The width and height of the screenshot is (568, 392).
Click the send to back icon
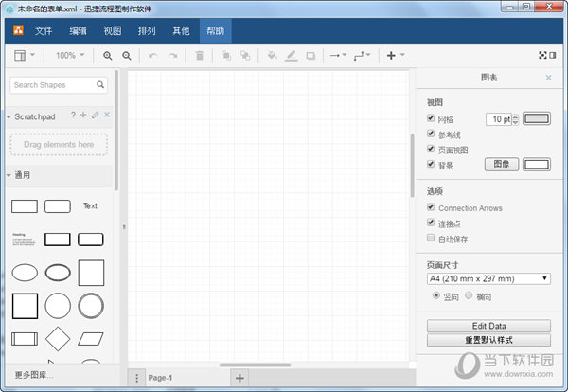[245, 56]
